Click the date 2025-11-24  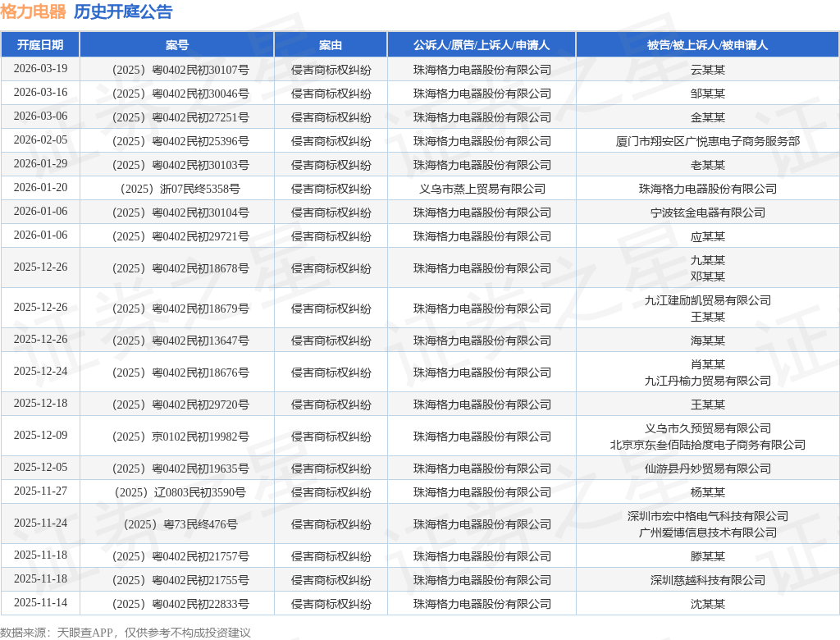[41, 523]
